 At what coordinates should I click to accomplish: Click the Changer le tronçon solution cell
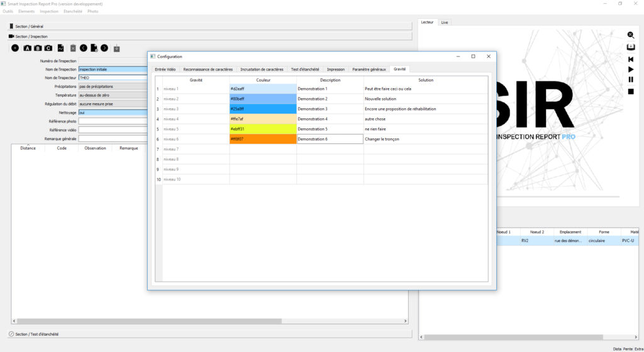pos(426,139)
